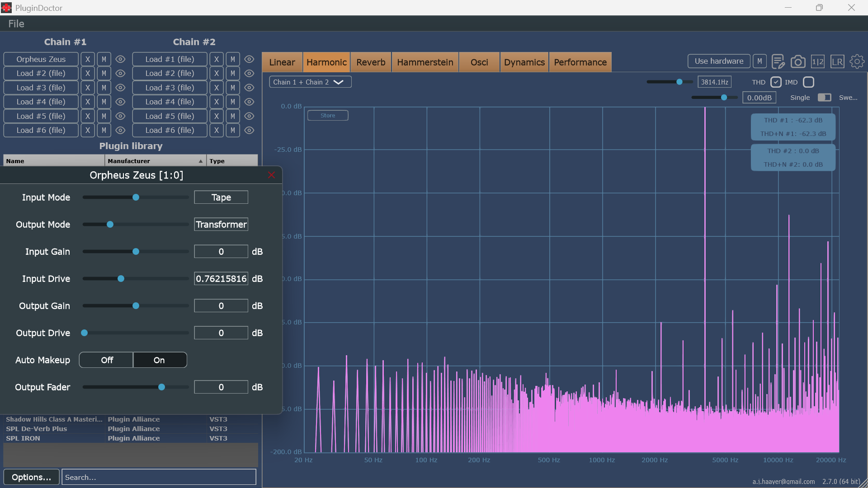Flip the Single/Sweep toggle switch
Screen dimensions: 868x488
[824, 98]
